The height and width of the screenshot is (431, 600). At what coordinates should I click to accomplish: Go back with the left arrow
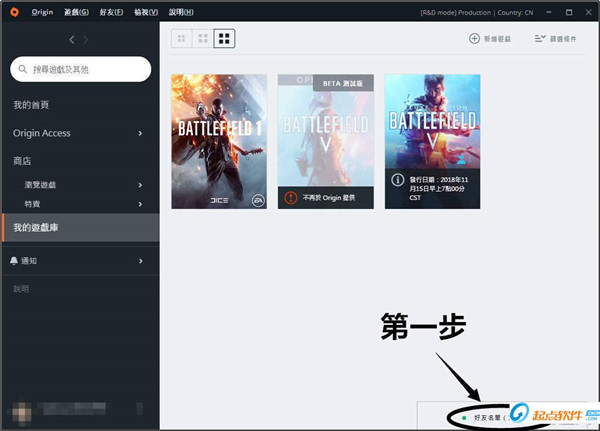click(72, 39)
